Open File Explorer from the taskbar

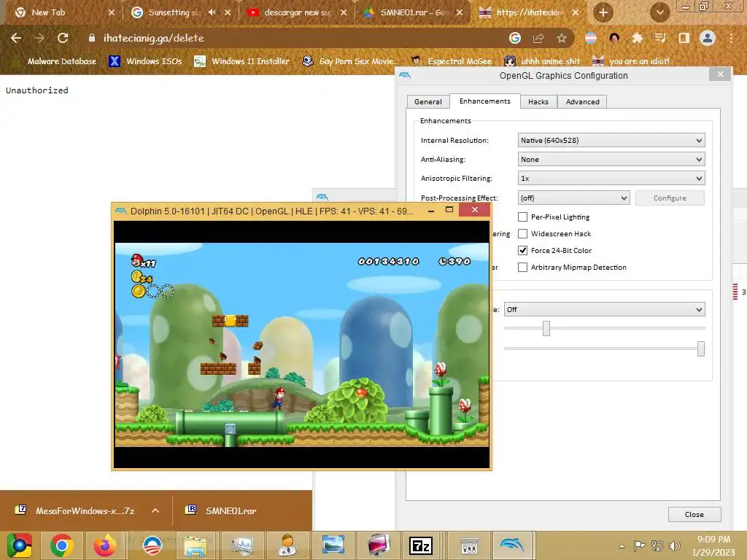196,545
